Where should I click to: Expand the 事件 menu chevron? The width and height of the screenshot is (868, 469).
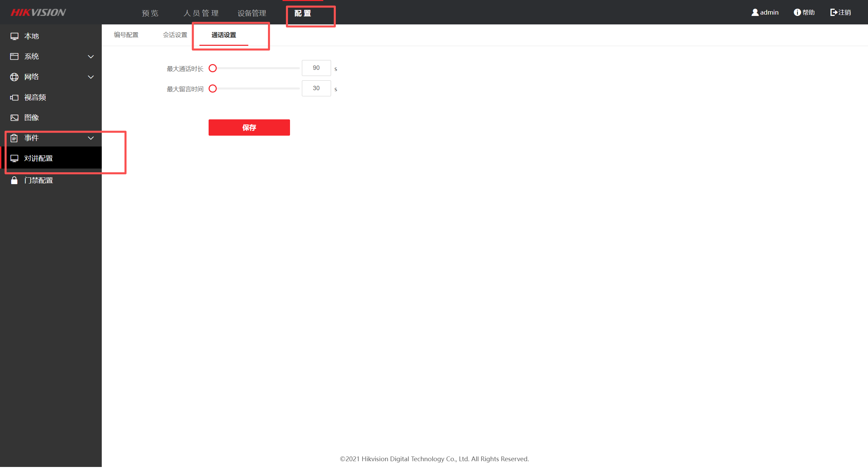[x=91, y=138]
